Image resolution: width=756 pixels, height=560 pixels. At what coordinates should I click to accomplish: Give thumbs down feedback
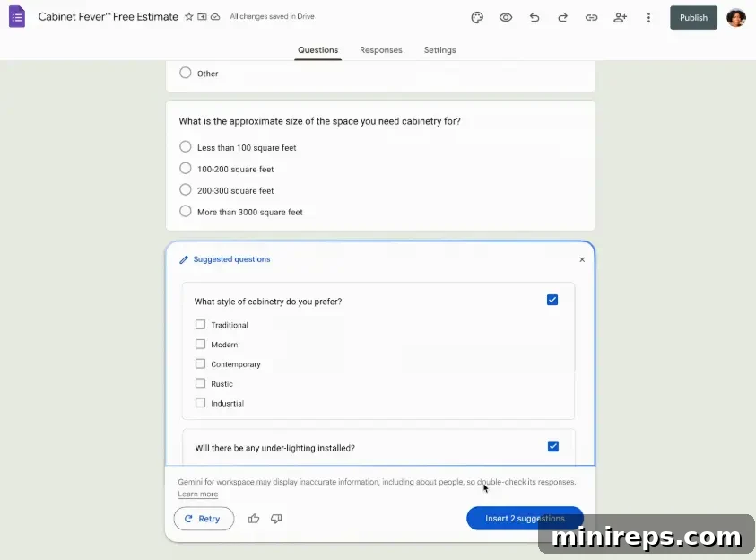tap(276, 519)
